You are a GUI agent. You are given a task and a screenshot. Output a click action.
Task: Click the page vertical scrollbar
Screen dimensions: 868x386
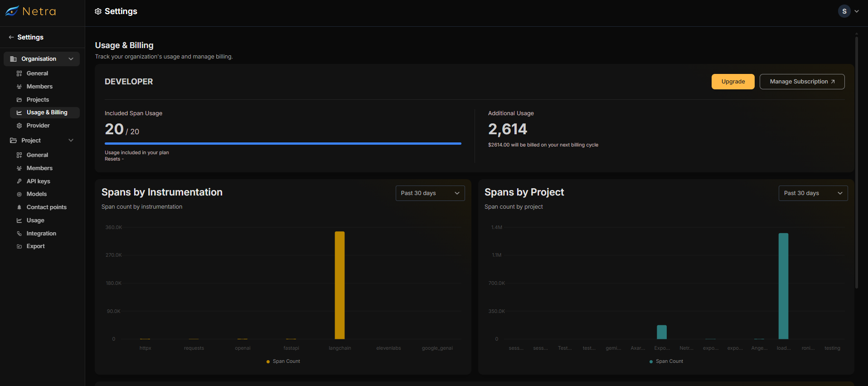pyautogui.click(x=856, y=162)
